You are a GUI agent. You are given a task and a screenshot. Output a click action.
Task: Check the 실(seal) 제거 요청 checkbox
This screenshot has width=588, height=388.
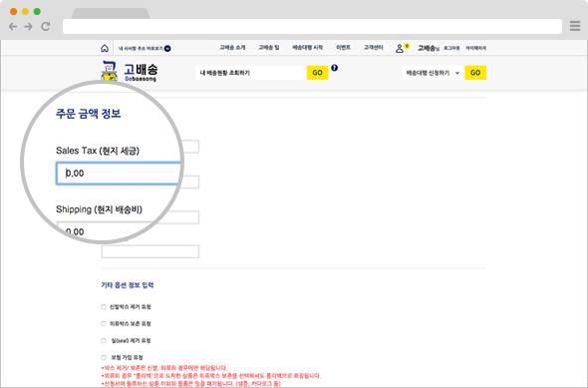pyautogui.click(x=104, y=341)
